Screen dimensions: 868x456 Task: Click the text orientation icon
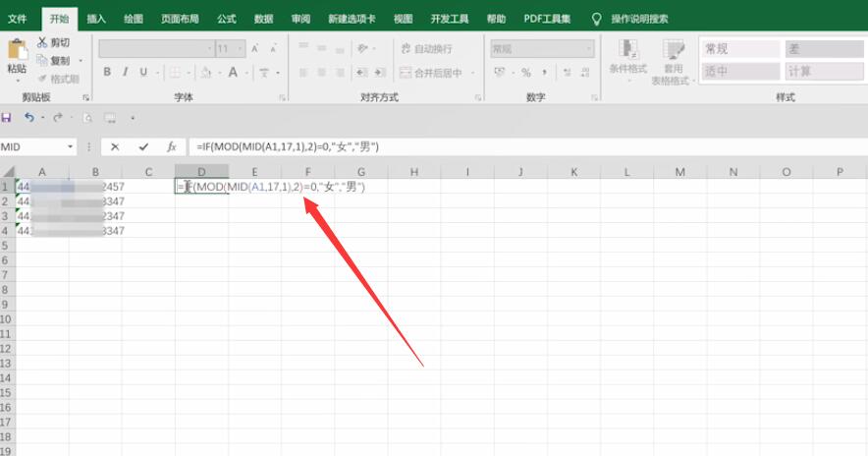coord(363,49)
